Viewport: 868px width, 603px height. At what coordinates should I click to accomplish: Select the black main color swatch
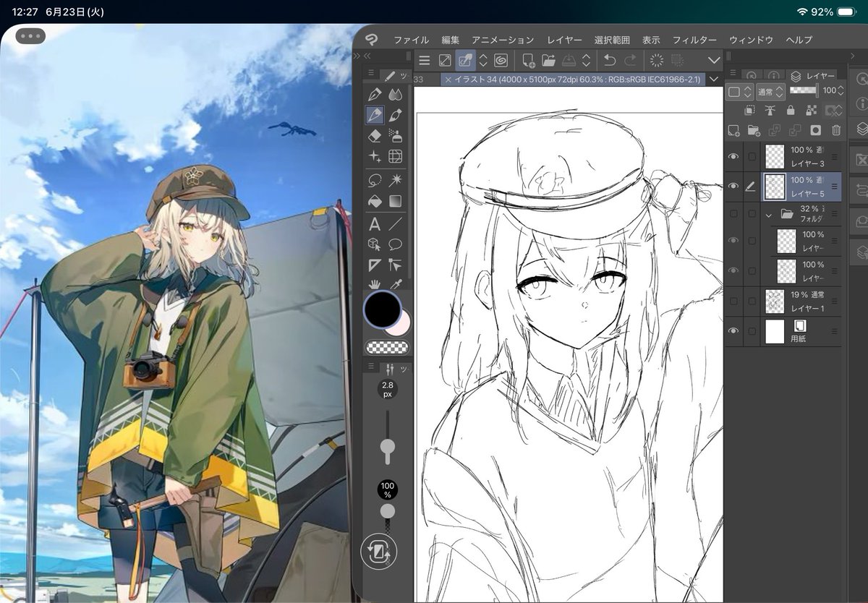pos(383,309)
